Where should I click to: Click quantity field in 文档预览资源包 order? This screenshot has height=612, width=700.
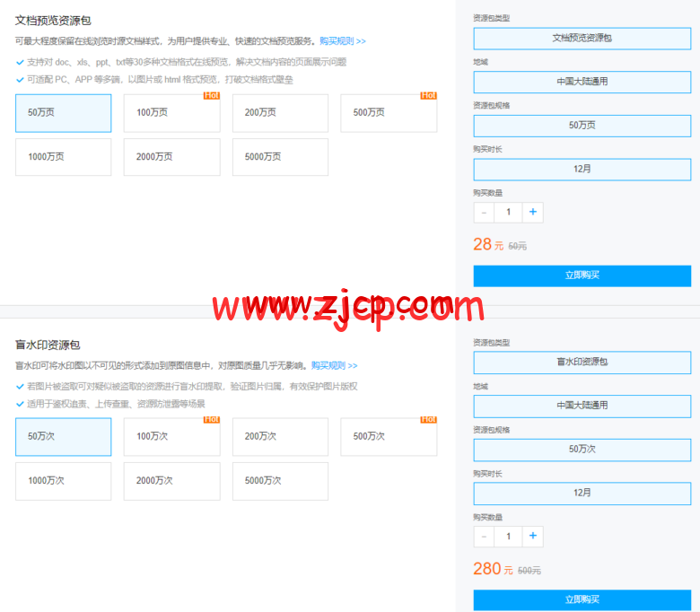[508, 212]
